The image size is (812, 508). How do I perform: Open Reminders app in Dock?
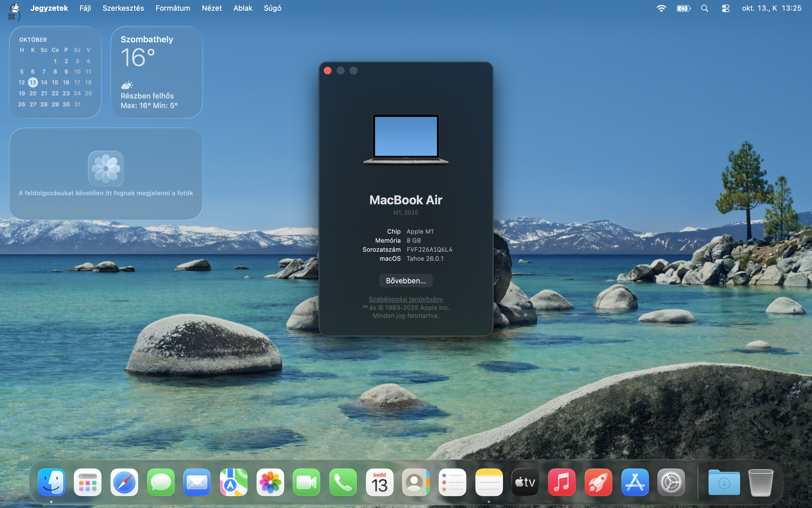[x=453, y=482]
